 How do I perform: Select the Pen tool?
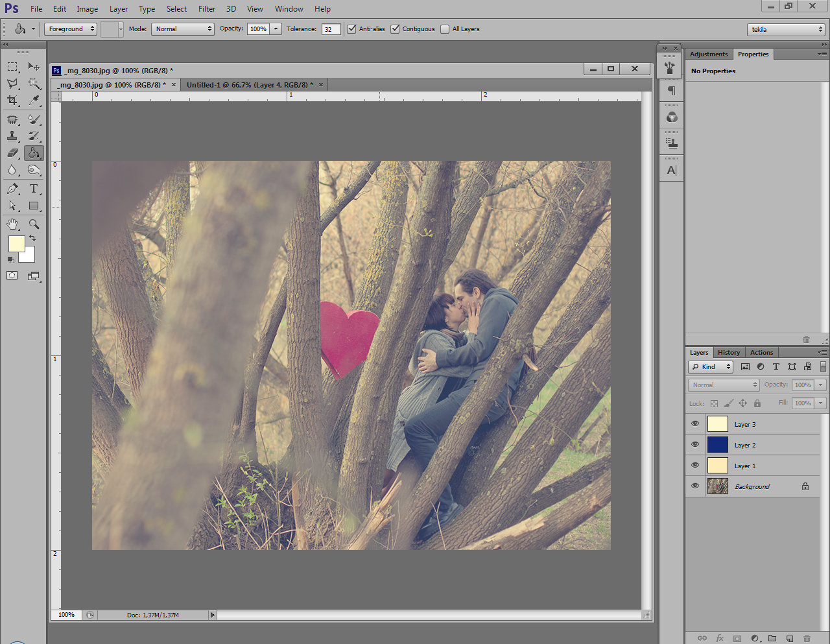12,189
